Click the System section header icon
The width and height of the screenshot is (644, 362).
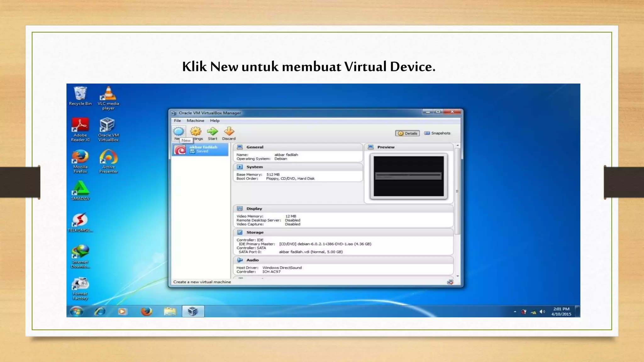[x=240, y=167]
